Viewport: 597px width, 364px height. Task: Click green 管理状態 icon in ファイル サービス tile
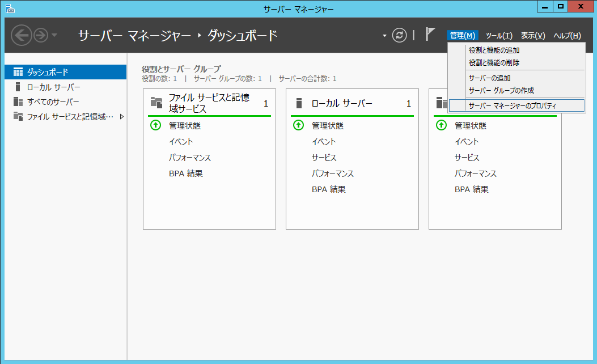point(155,125)
